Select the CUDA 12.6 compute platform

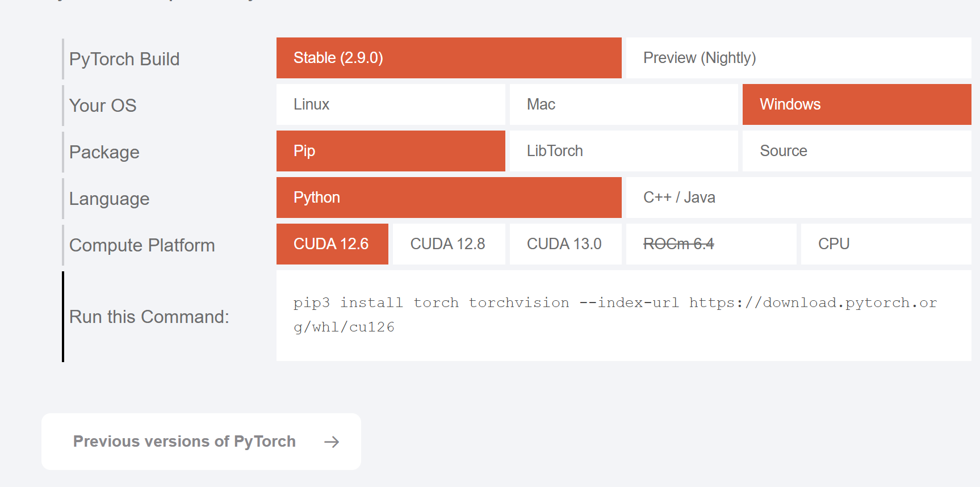tap(332, 244)
